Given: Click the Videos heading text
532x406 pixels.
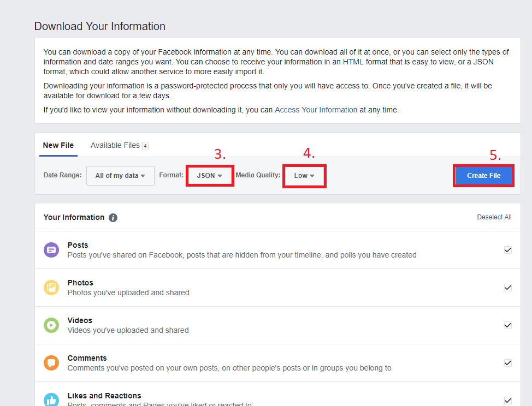Looking at the screenshot, I should [80, 320].
